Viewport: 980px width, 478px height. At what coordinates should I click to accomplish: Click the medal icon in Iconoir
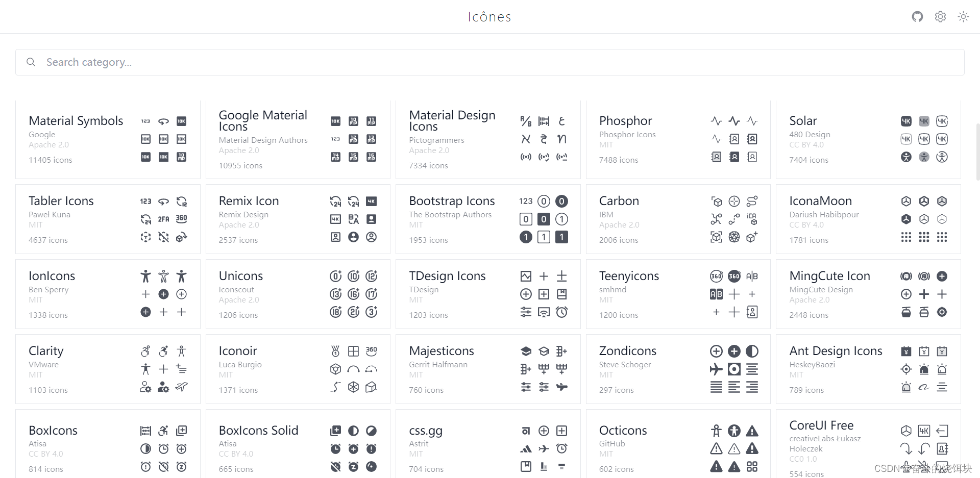(x=335, y=351)
